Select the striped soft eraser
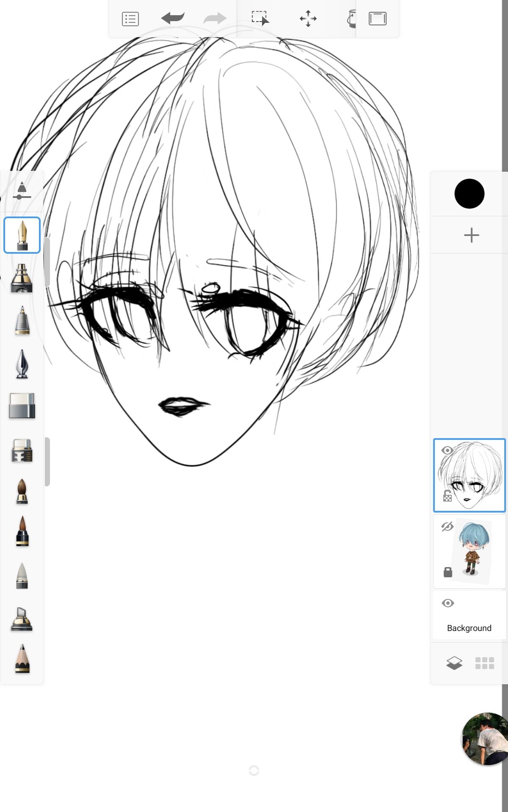508x812 pixels. pyautogui.click(x=22, y=450)
